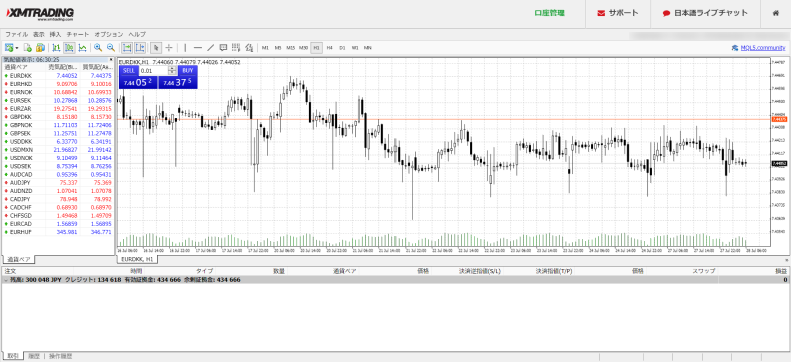Viewport: 791px width, 362px height.
Task: Click the zoom out magnifier icon
Action: 110,47
